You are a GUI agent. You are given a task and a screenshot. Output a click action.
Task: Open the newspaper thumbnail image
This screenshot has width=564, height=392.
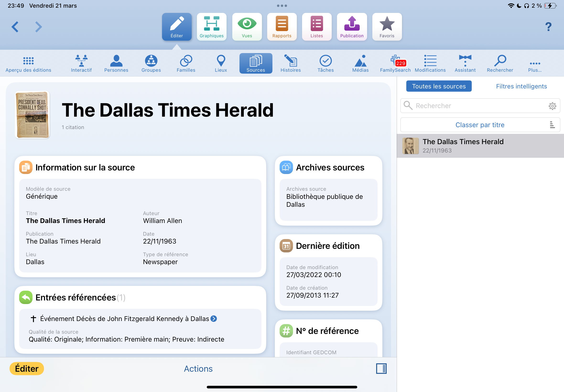pyautogui.click(x=33, y=115)
